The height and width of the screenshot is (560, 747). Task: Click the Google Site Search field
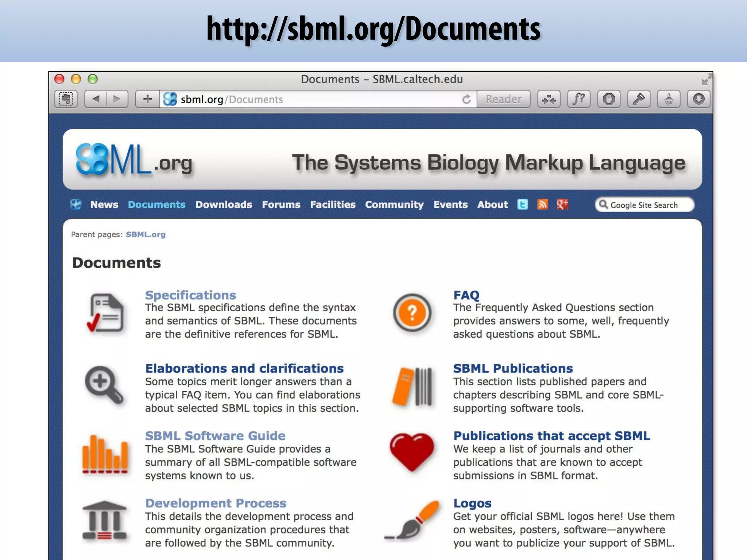645,205
